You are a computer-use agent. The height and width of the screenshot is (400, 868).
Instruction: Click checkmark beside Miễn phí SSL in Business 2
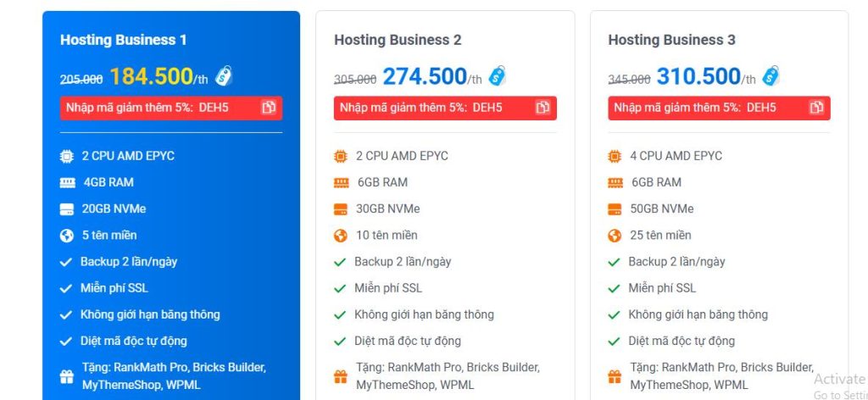tap(341, 288)
